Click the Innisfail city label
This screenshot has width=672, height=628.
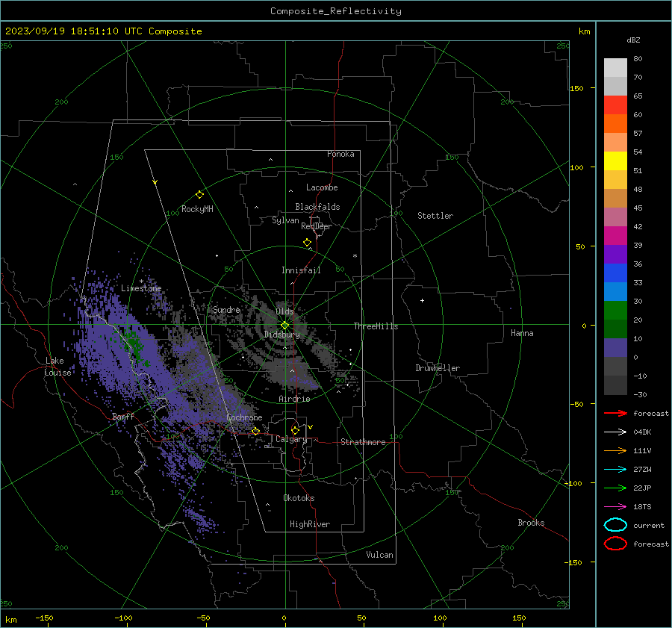[301, 270]
